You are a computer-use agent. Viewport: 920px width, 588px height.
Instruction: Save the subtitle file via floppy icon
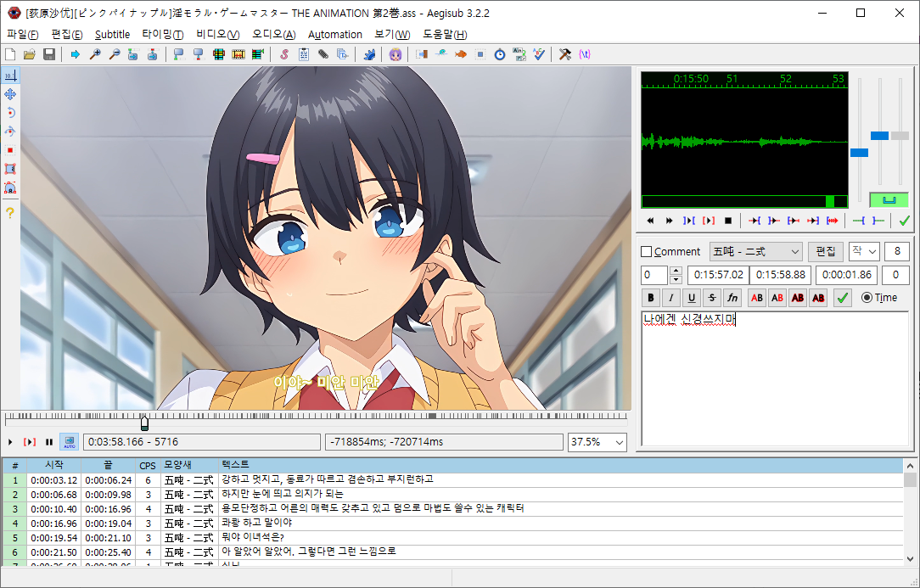(49, 54)
